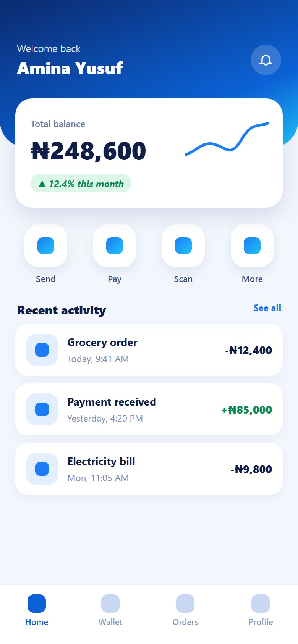The image size is (298, 644).
Task: Switch to the Orders tab
Action: pos(185,610)
